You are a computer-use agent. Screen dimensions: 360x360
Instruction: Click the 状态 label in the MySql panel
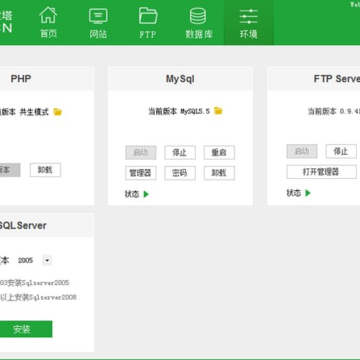click(132, 194)
